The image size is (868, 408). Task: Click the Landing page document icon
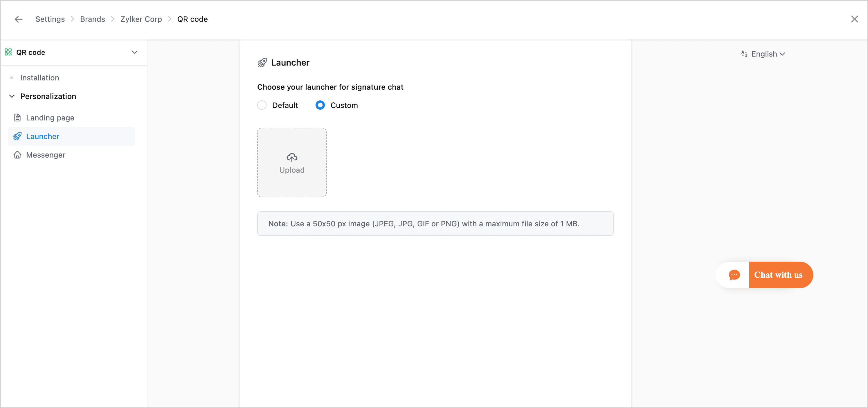click(x=17, y=118)
